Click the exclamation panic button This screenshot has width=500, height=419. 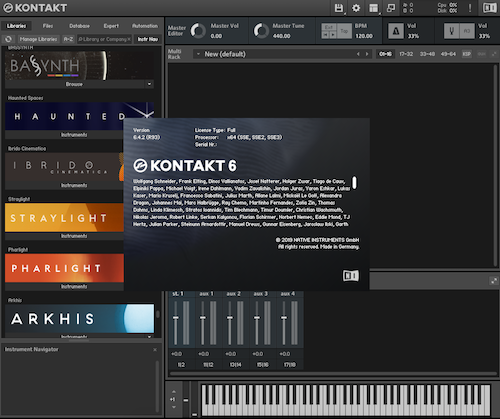[x=470, y=8]
